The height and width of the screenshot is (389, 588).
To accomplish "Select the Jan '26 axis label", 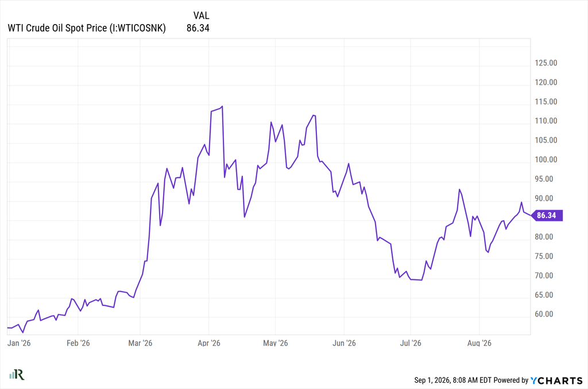I will point(19,343).
